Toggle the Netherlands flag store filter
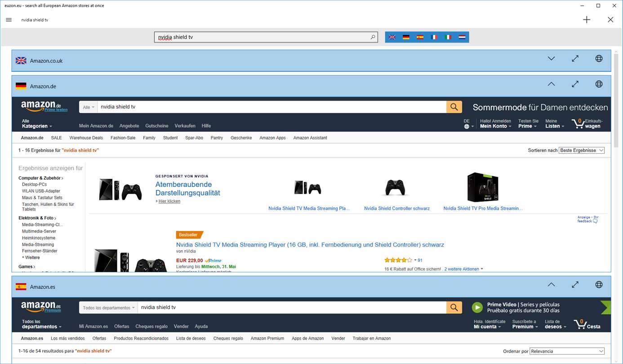623x364 pixels. point(462,37)
